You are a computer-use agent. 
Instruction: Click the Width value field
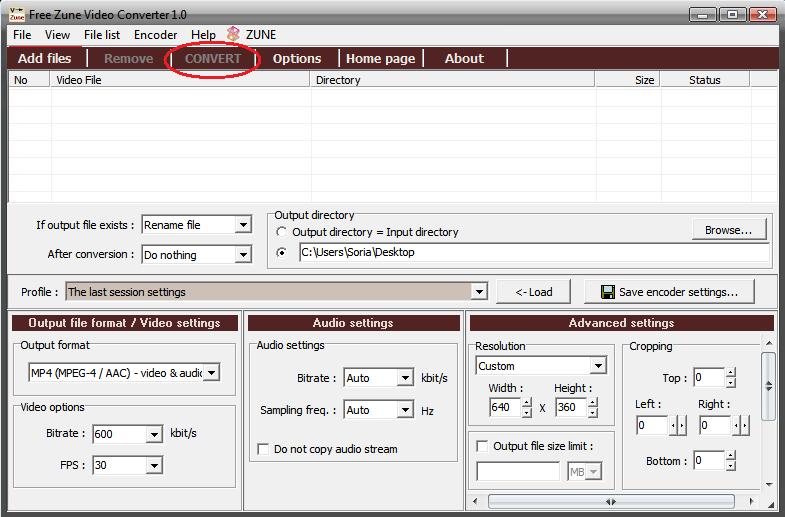tap(505, 407)
